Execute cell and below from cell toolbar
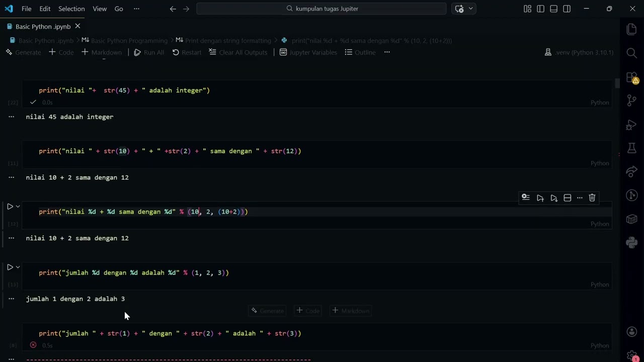The height and width of the screenshot is (362, 644). [x=554, y=198]
